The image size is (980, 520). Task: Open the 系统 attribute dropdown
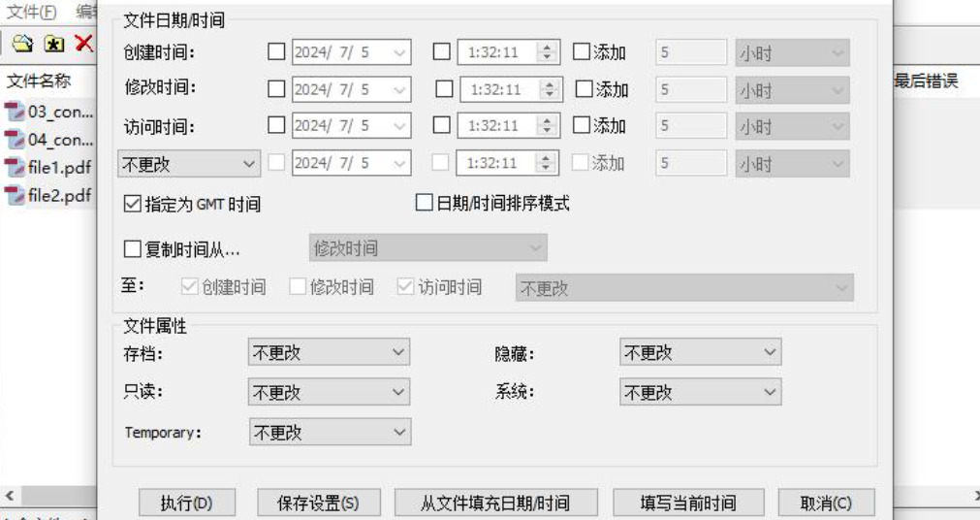point(701,392)
